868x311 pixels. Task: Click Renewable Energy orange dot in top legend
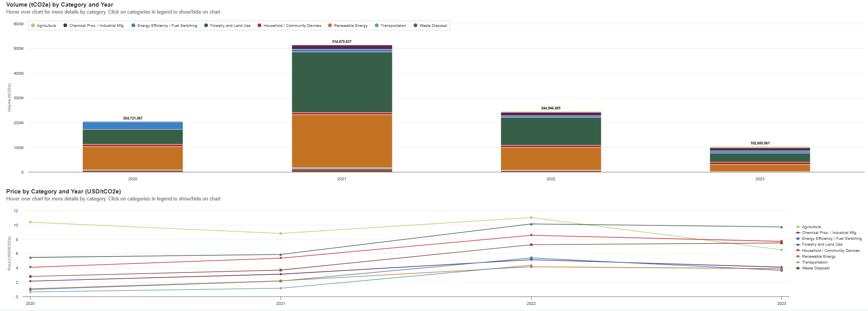click(x=330, y=26)
